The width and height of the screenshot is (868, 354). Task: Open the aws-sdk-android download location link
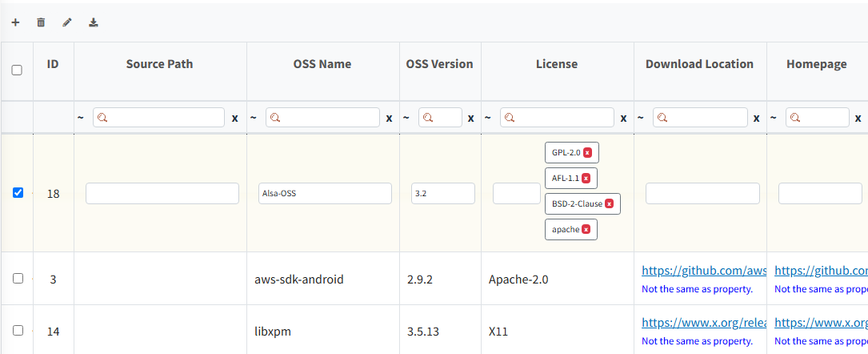[704, 272]
